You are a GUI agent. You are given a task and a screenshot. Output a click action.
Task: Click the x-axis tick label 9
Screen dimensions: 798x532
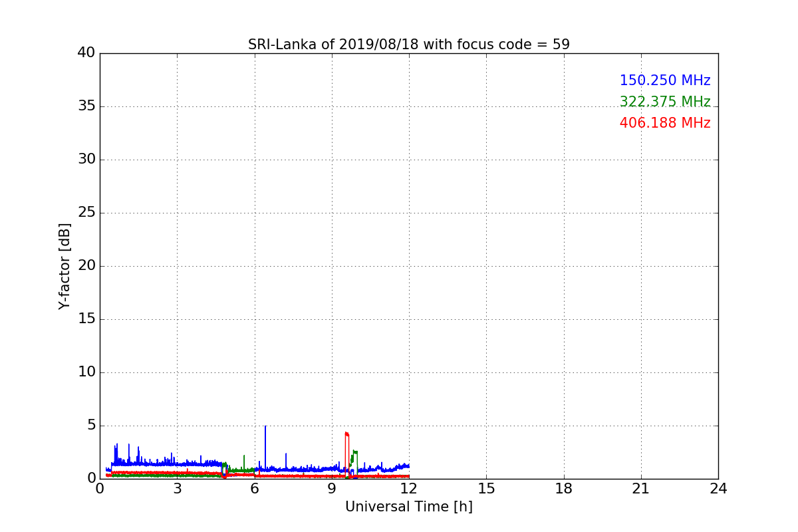click(332, 489)
